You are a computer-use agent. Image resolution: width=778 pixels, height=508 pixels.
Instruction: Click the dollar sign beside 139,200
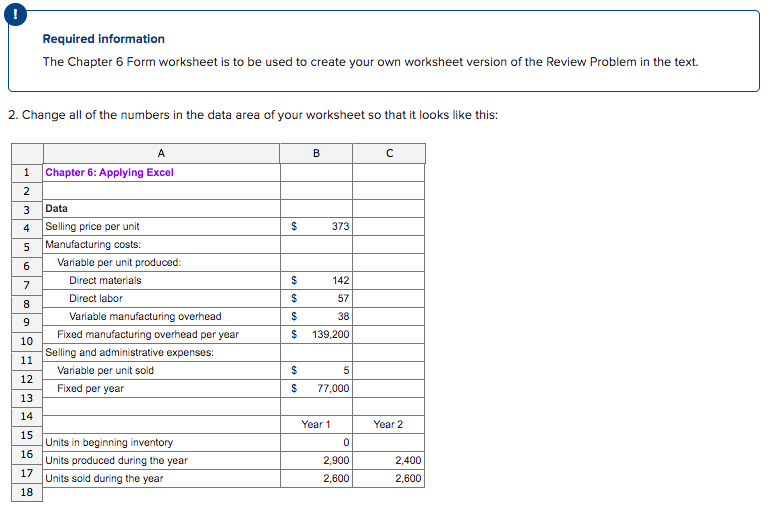click(294, 334)
